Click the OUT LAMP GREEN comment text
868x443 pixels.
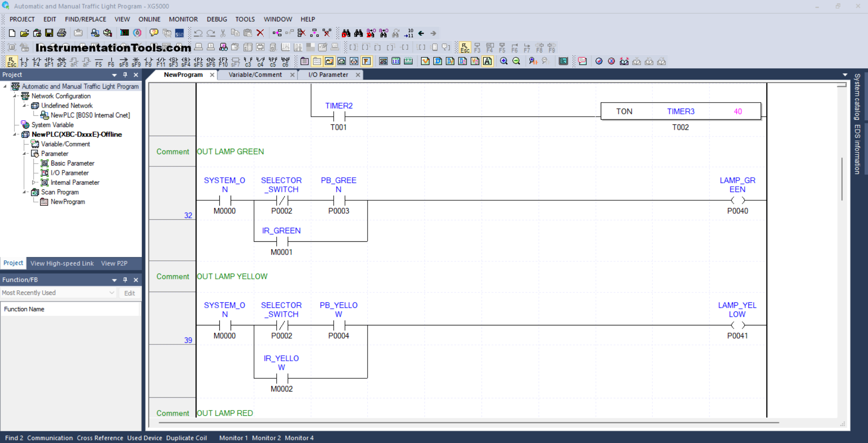pos(231,151)
